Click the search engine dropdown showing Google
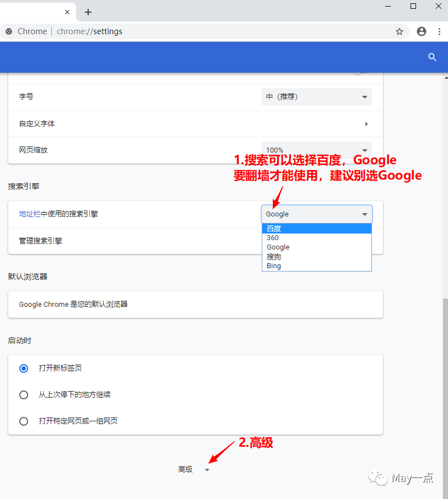 316,214
